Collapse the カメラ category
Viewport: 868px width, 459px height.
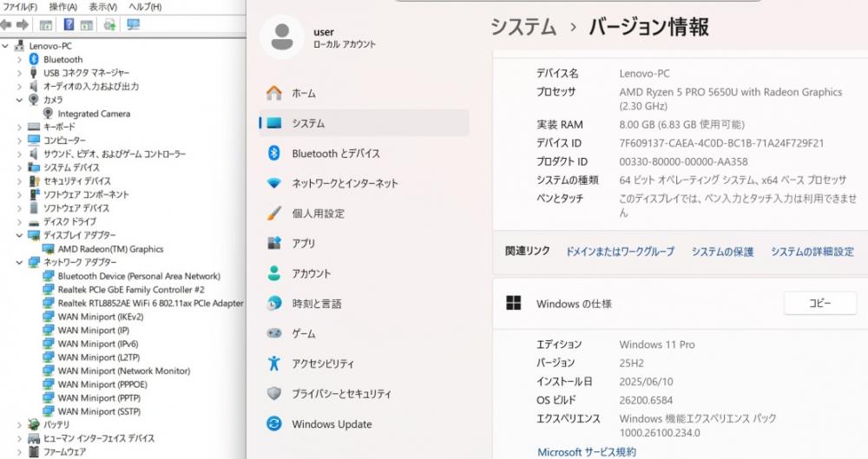[19, 100]
